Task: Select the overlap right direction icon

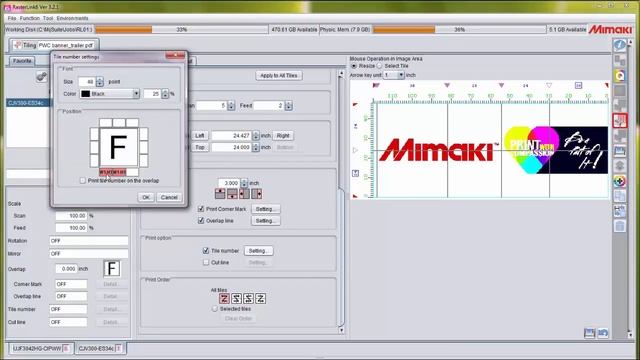Action: pos(257,194)
